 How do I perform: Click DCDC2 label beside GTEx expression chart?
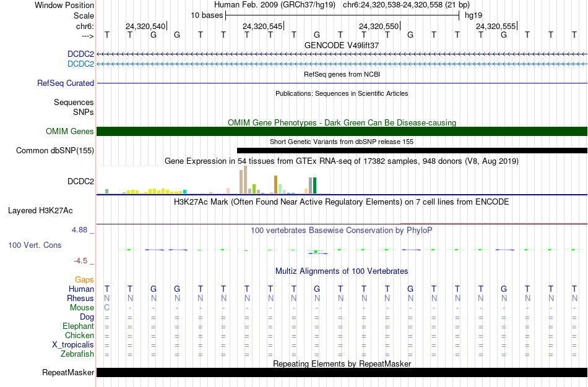tap(80, 181)
